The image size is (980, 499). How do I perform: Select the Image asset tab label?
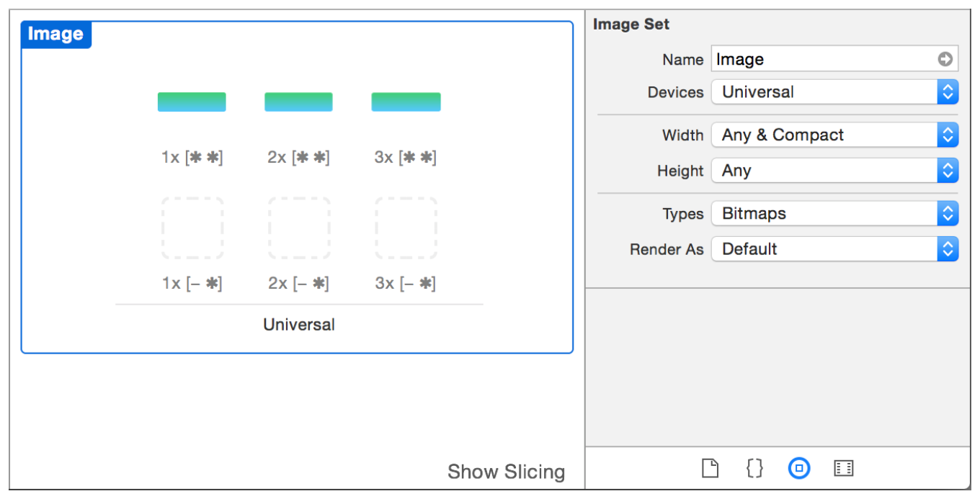click(55, 34)
